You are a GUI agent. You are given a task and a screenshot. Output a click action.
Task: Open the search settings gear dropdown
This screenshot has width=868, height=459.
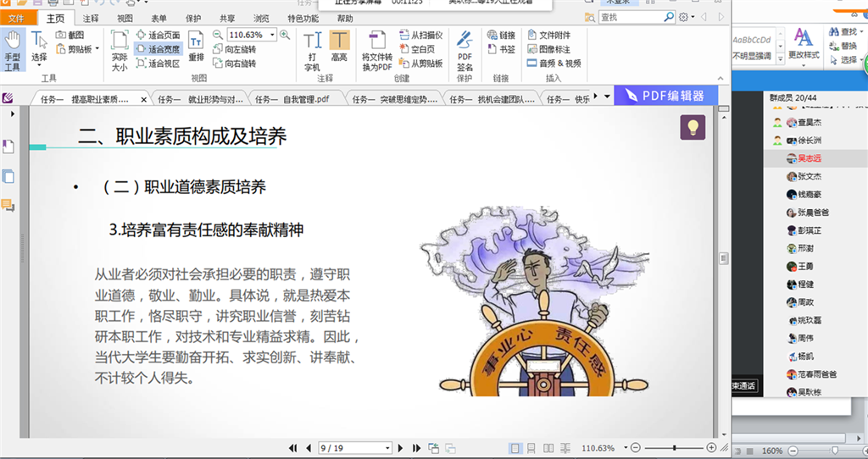pos(687,17)
